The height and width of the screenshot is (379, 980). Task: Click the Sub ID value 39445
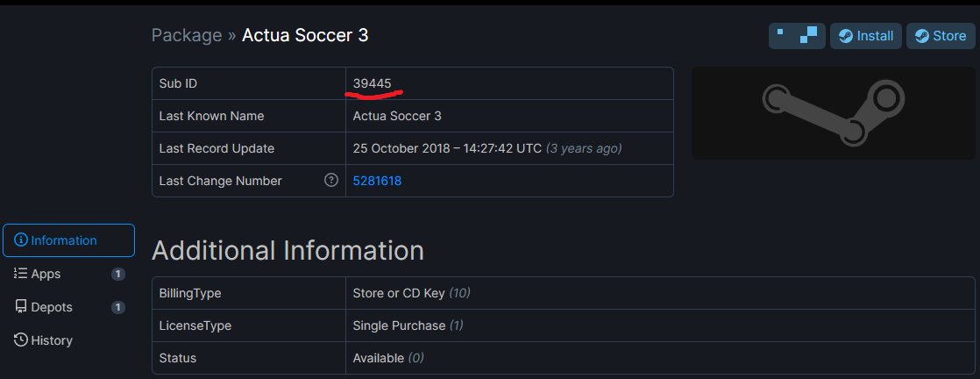372,83
